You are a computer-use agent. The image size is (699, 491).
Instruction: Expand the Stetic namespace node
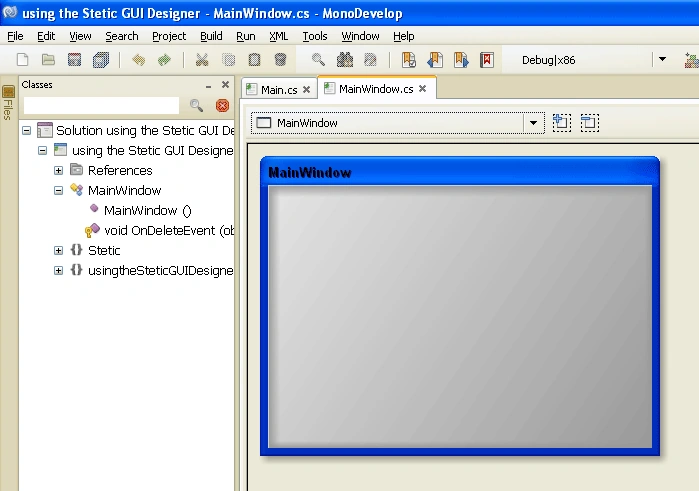(x=58, y=250)
